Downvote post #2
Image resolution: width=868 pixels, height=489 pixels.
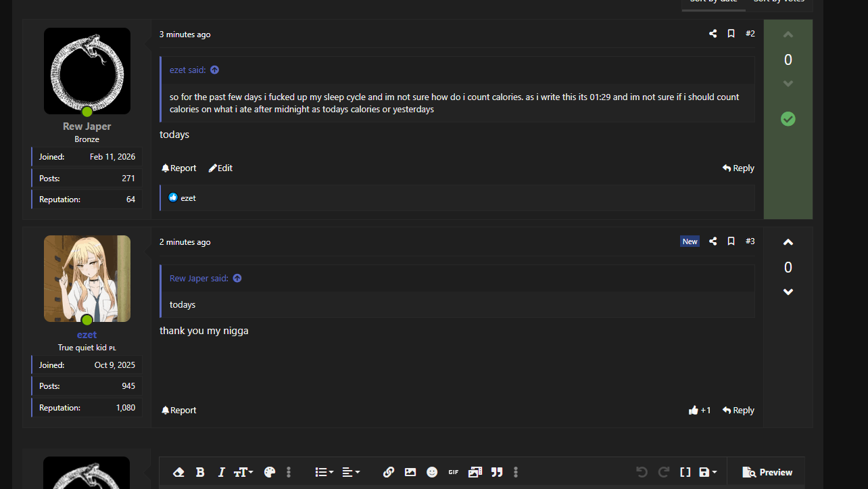[x=788, y=84]
